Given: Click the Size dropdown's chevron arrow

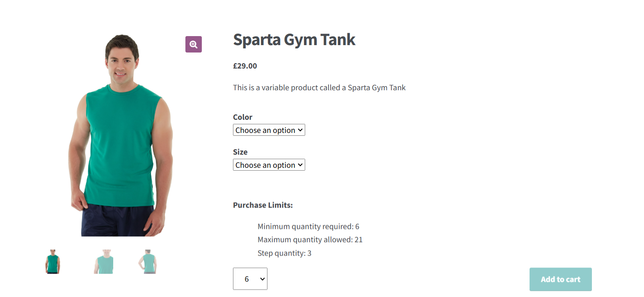Looking at the screenshot, I should pyautogui.click(x=300, y=164).
